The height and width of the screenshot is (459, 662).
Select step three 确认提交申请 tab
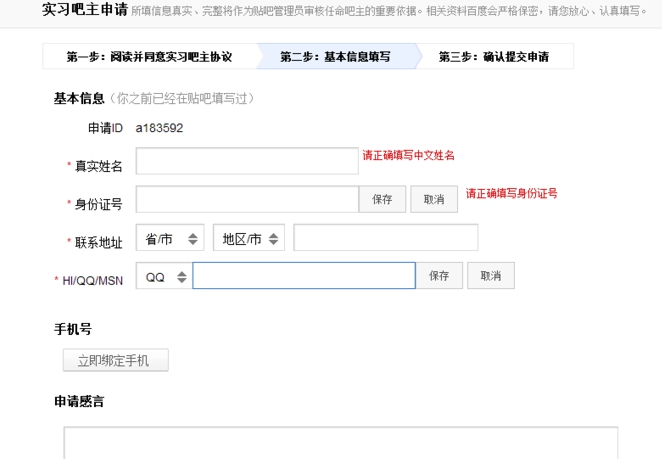[x=494, y=56]
